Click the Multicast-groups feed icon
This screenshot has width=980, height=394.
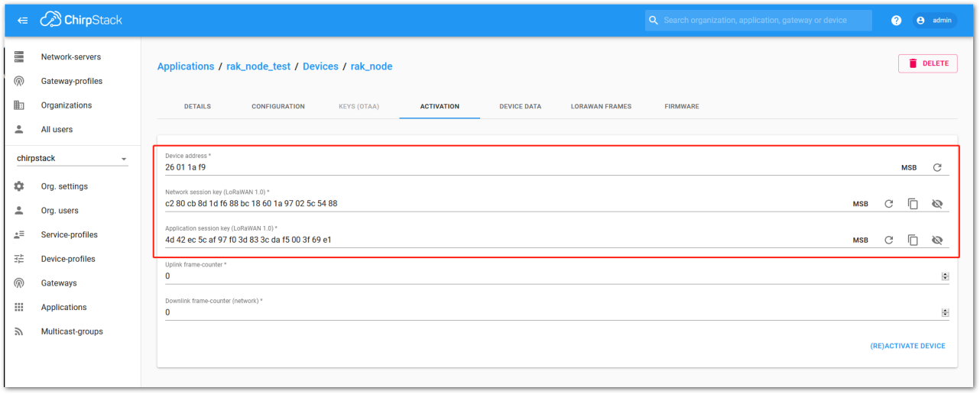point(19,331)
